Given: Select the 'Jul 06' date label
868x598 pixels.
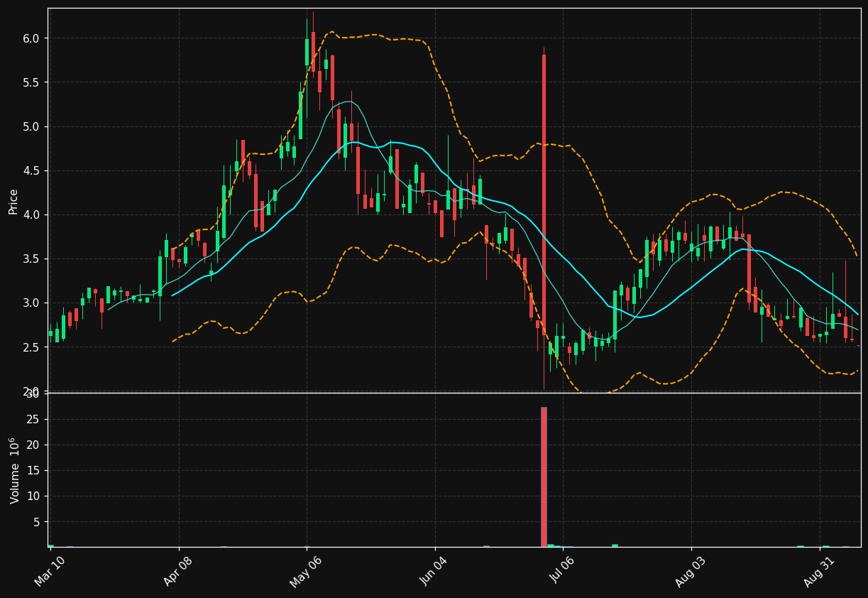Looking at the screenshot, I should pyautogui.click(x=562, y=571).
